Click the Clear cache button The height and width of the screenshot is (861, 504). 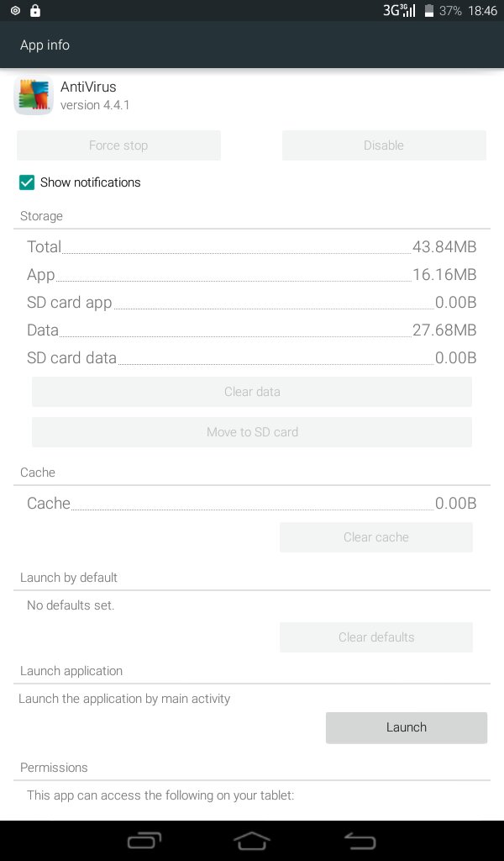tap(376, 537)
